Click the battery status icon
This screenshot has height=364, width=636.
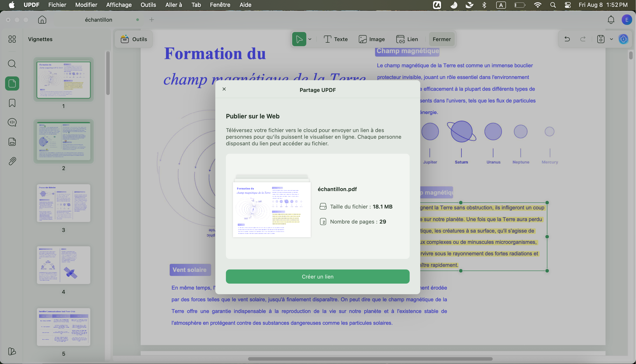[x=520, y=5]
